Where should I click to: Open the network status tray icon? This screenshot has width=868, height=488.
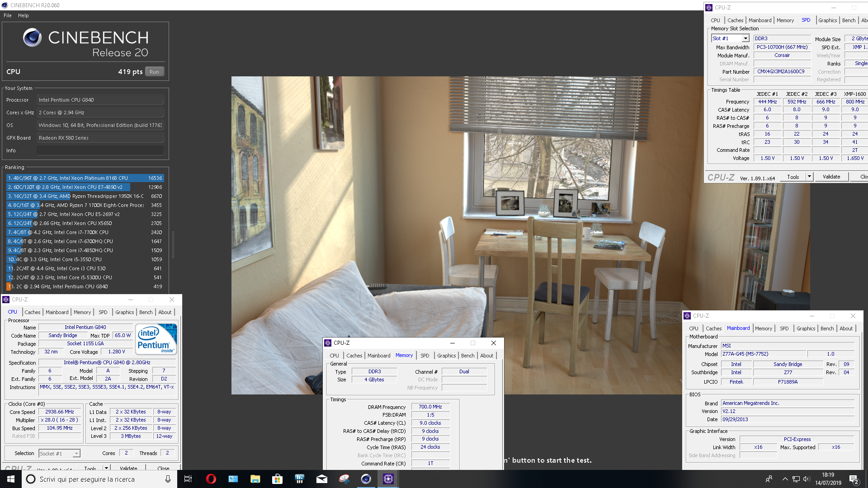point(796,479)
